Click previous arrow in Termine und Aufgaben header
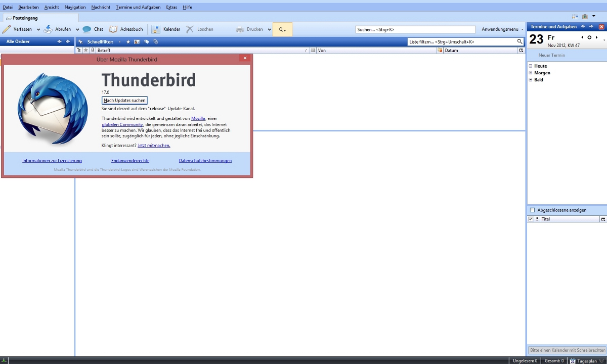 click(x=583, y=26)
